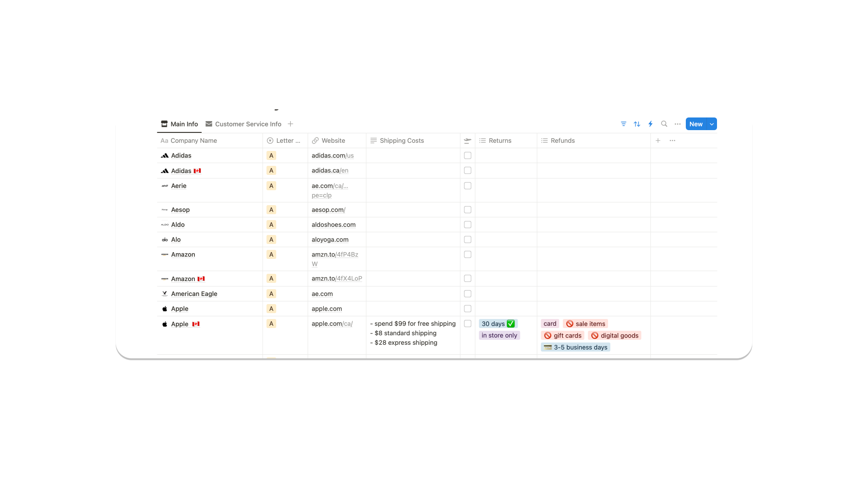Screen dimensions: 868x488
Task: Open sort options with the arrows icon
Action: (x=637, y=124)
